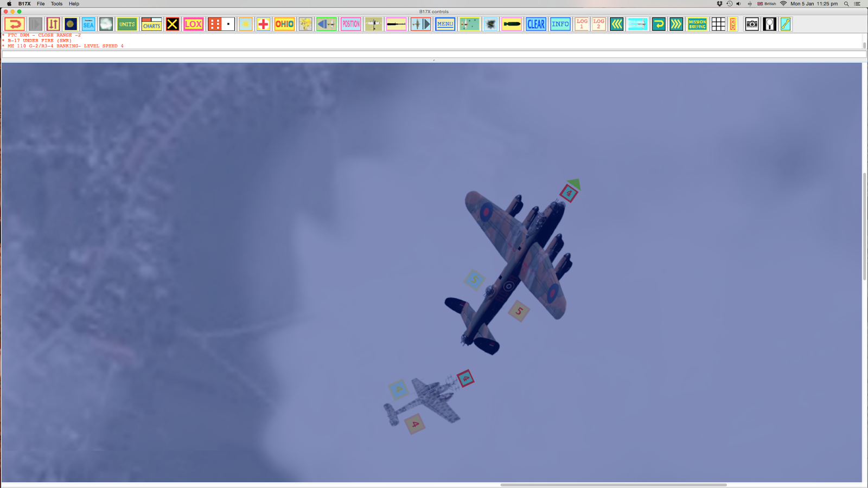
Task: Click the horizontal scrollbar at bottom of map
Action: click(613, 485)
